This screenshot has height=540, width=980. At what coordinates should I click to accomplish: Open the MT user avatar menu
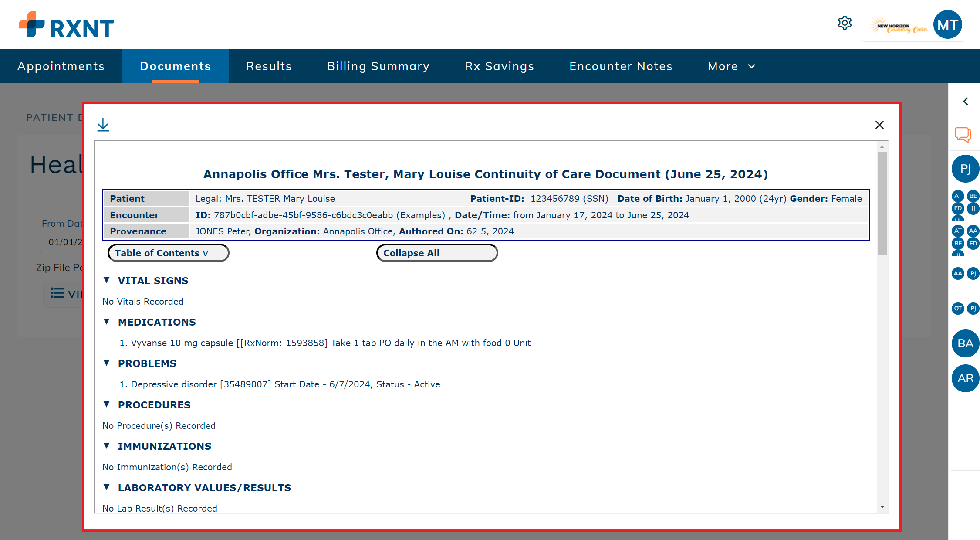(948, 24)
